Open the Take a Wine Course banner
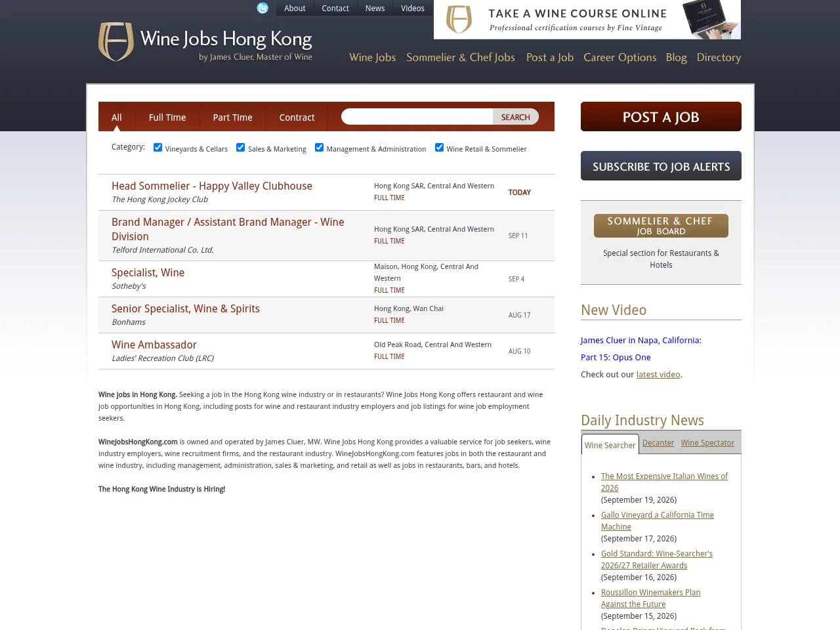840x630 pixels. click(x=587, y=20)
